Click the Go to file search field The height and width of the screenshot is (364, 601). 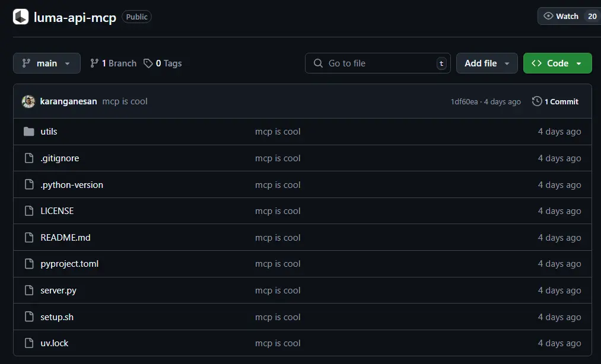[377, 63]
